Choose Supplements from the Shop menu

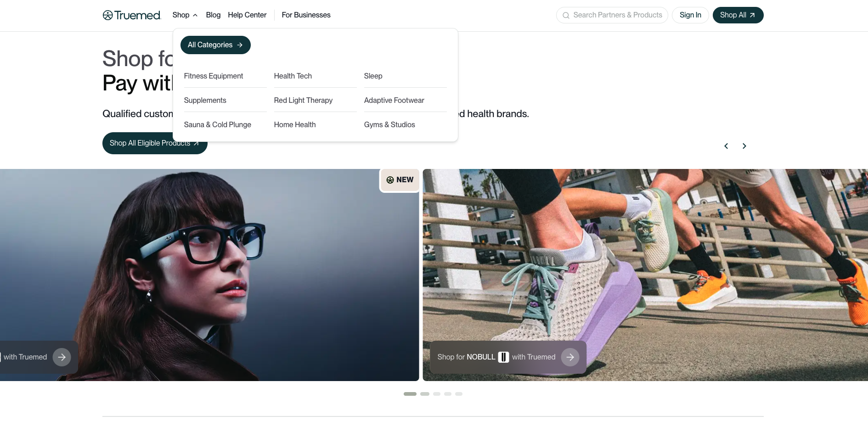click(x=205, y=101)
